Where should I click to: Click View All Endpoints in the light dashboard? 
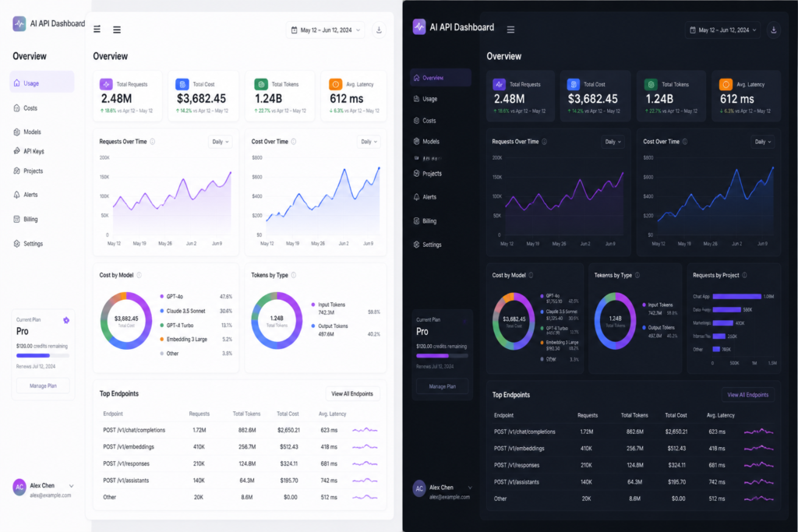[x=352, y=393]
